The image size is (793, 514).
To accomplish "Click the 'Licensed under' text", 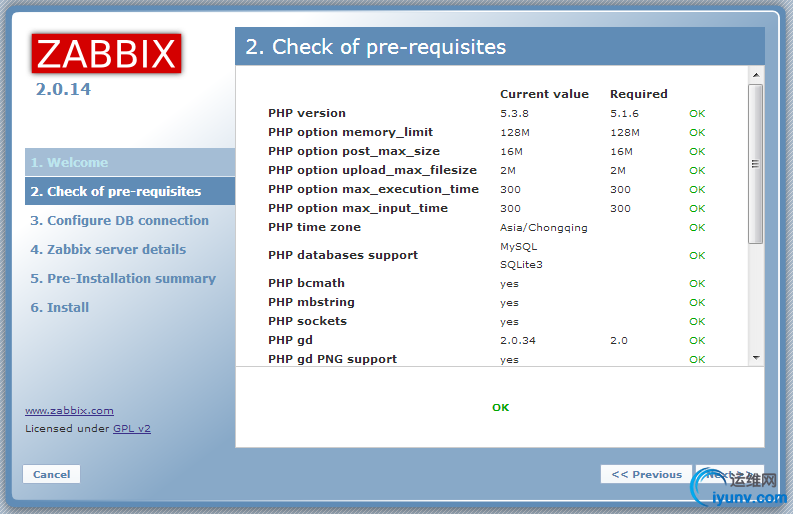I will [67, 429].
